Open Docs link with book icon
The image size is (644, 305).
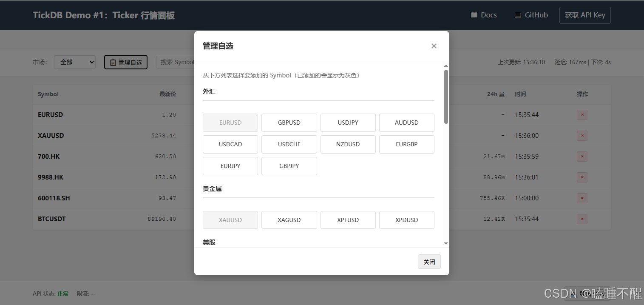[484, 15]
